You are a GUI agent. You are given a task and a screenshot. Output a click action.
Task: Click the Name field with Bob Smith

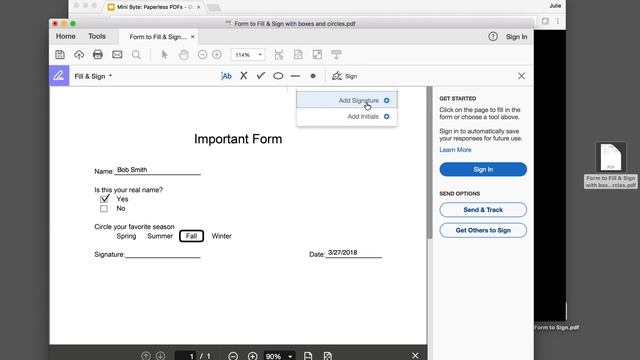(158, 170)
